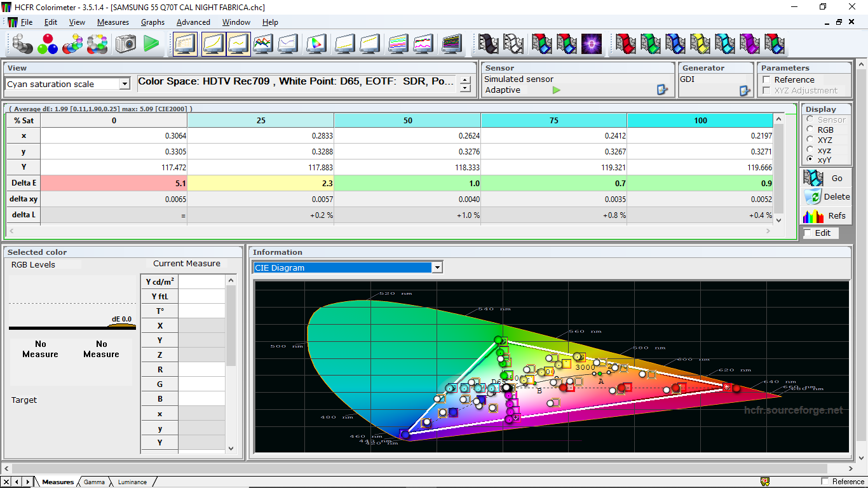This screenshot has width=868, height=488.
Task: Switch to the Luminance tab
Action: 132,482
